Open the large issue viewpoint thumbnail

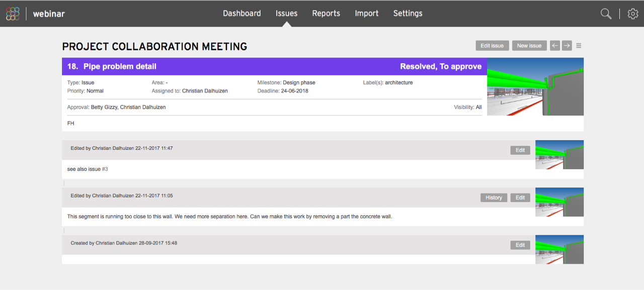pyautogui.click(x=535, y=86)
